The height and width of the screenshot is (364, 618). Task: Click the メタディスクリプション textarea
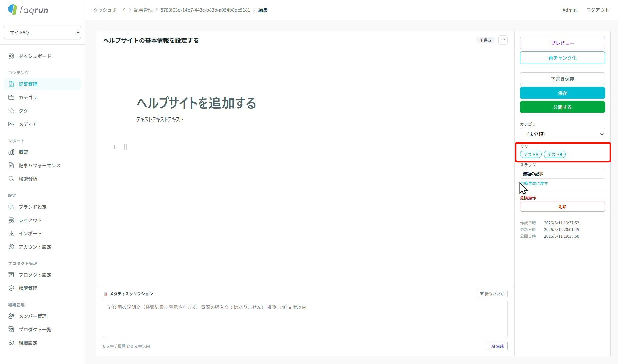click(305, 319)
